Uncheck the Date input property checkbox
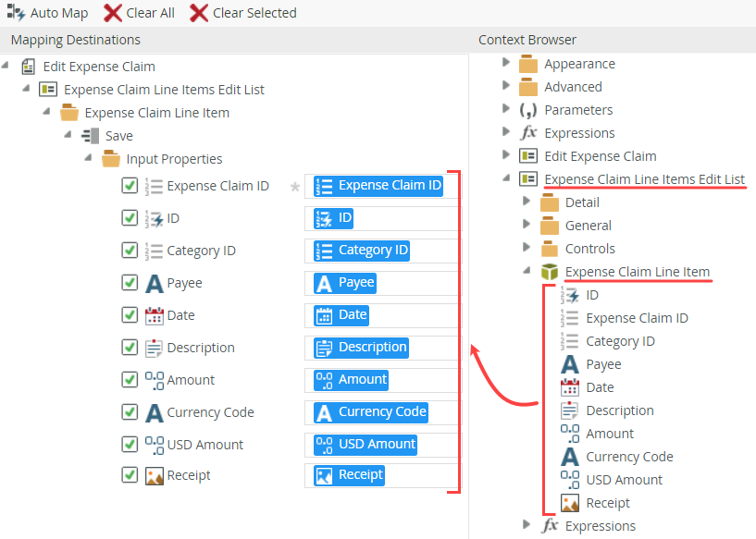The width and height of the screenshot is (756, 539). coord(130,314)
